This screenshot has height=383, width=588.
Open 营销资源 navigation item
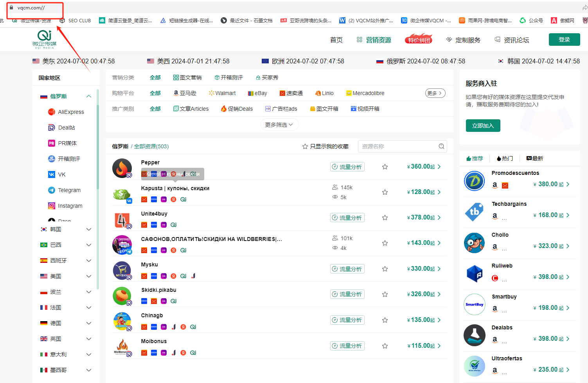[374, 40]
